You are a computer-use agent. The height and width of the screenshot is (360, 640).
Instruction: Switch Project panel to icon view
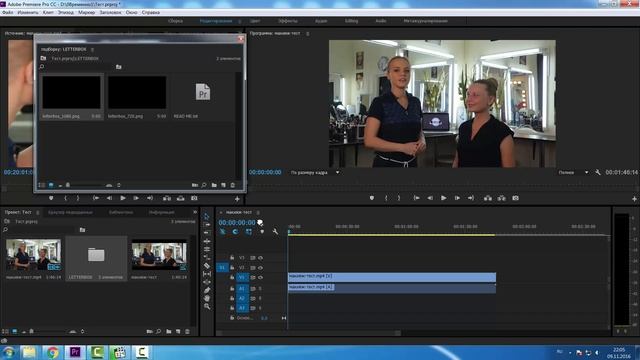pos(14,331)
